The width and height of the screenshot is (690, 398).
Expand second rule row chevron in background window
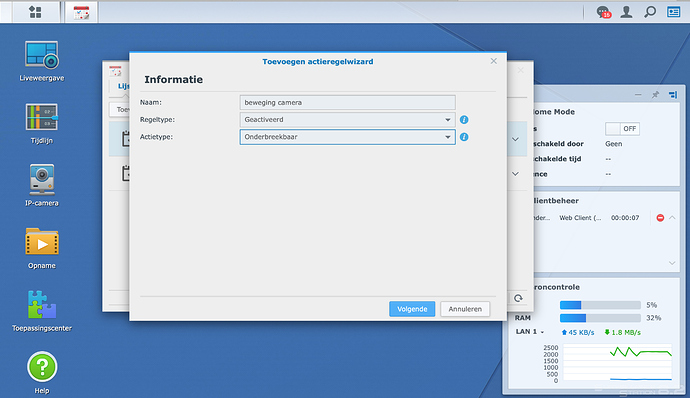click(x=515, y=174)
